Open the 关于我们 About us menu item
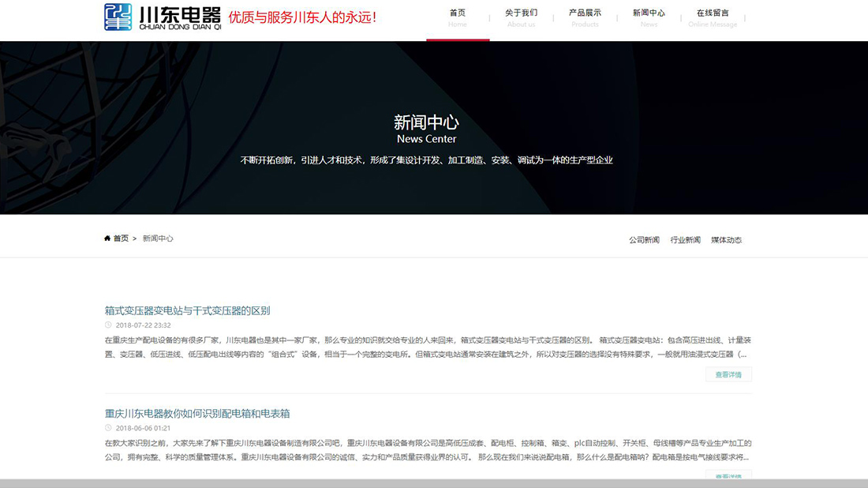This screenshot has height=488, width=868. pyautogui.click(x=521, y=18)
